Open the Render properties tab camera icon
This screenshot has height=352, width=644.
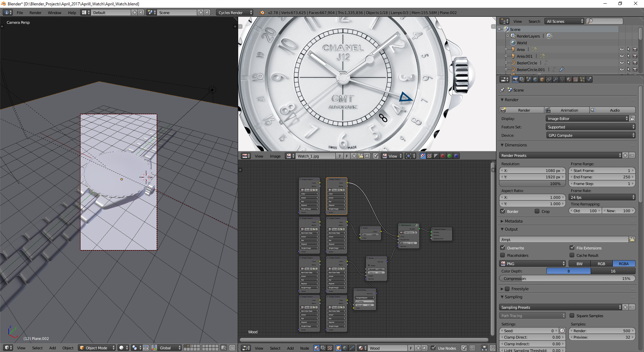tap(516, 79)
